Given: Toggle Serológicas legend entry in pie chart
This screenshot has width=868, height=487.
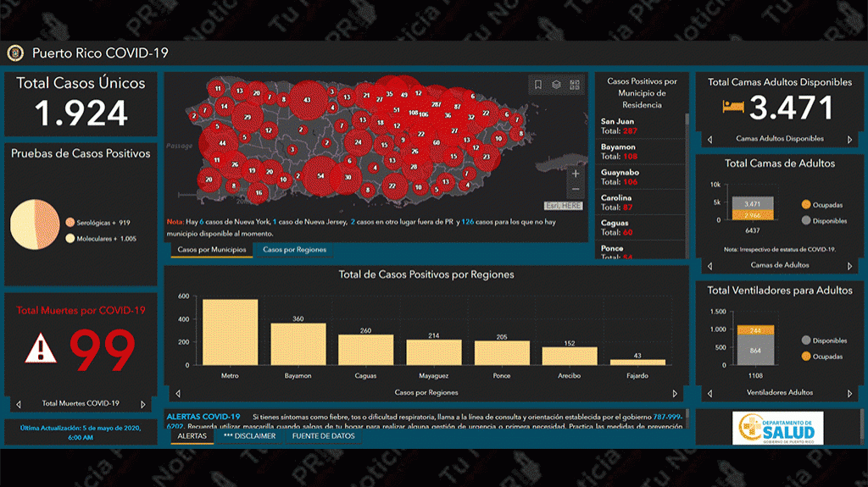Looking at the screenshot, I should tap(70, 221).
